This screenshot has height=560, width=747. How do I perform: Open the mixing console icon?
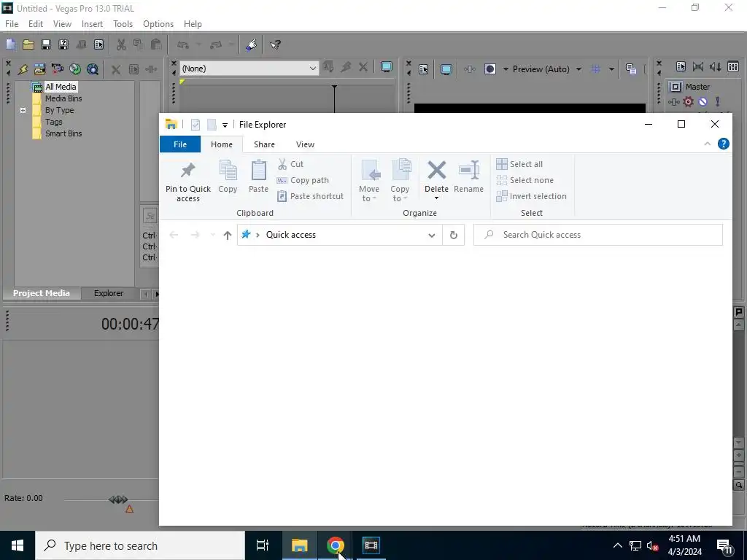click(x=733, y=66)
